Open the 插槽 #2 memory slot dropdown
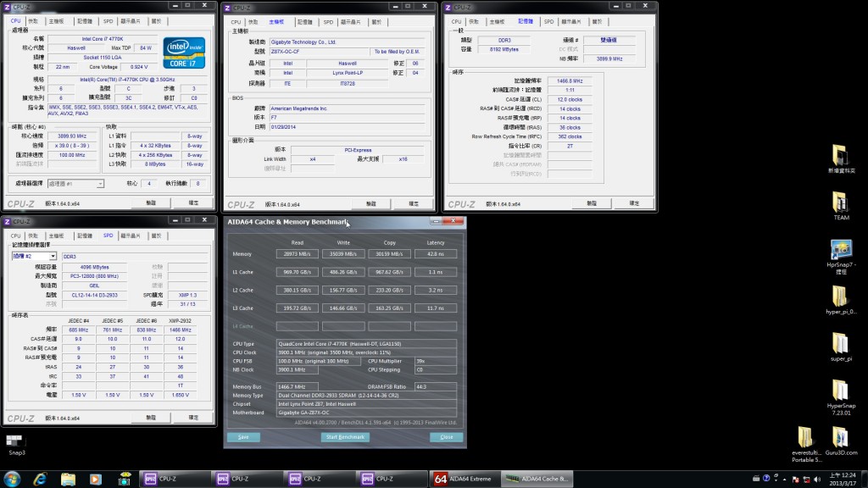 tap(34, 256)
